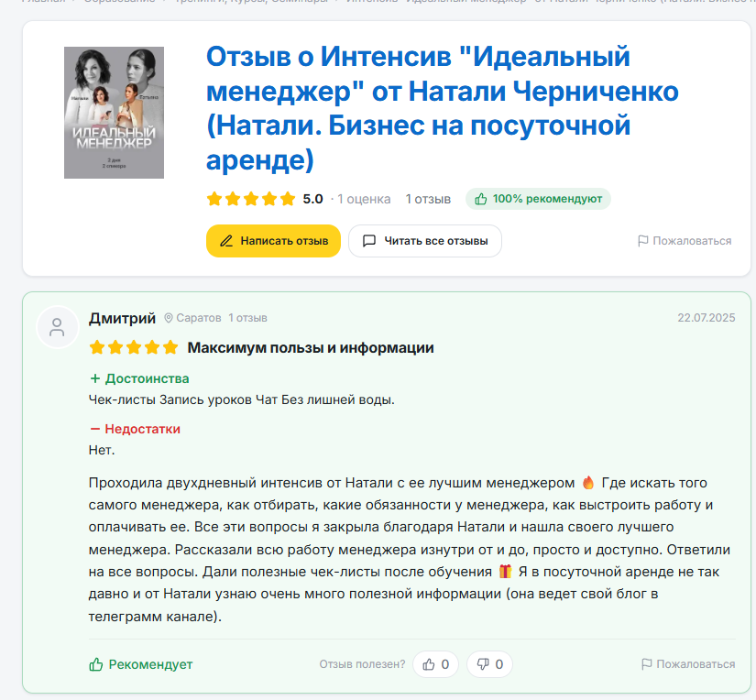Click the review's five-star rating
The width and height of the screenshot is (756, 700).
click(134, 347)
